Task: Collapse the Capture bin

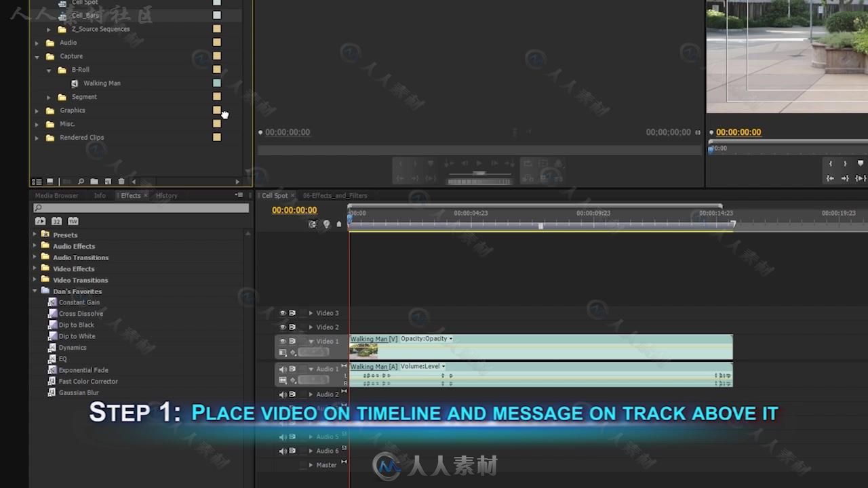Action: pyautogui.click(x=37, y=56)
